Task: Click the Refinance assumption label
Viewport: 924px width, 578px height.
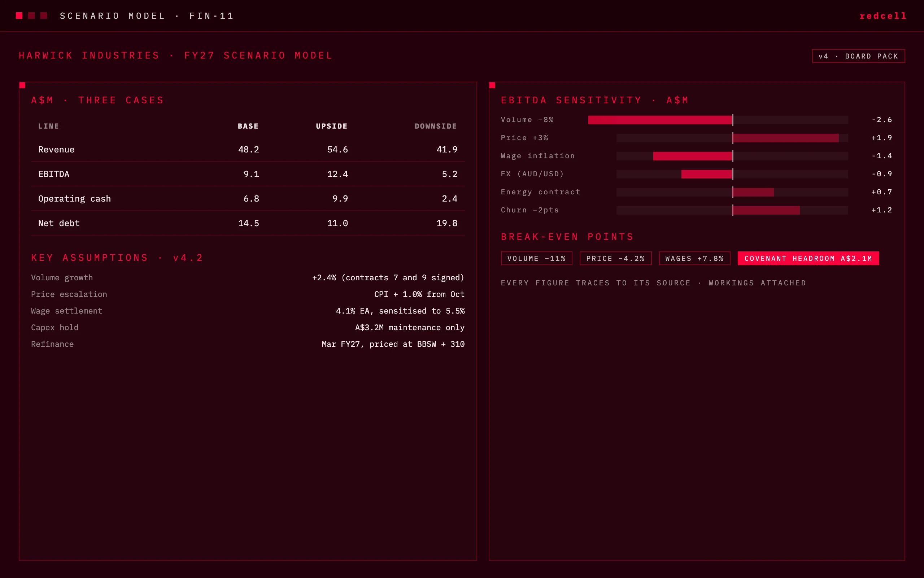Action: [x=52, y=344]
